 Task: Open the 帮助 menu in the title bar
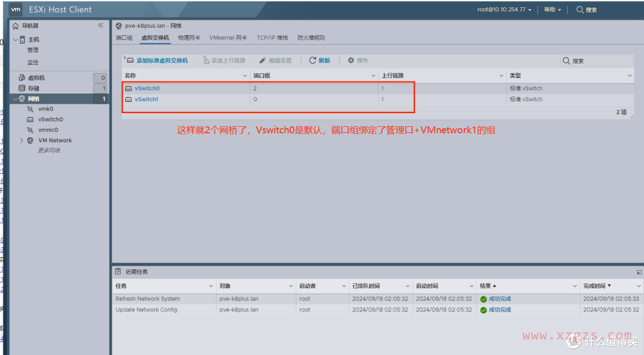click(550, 9)
